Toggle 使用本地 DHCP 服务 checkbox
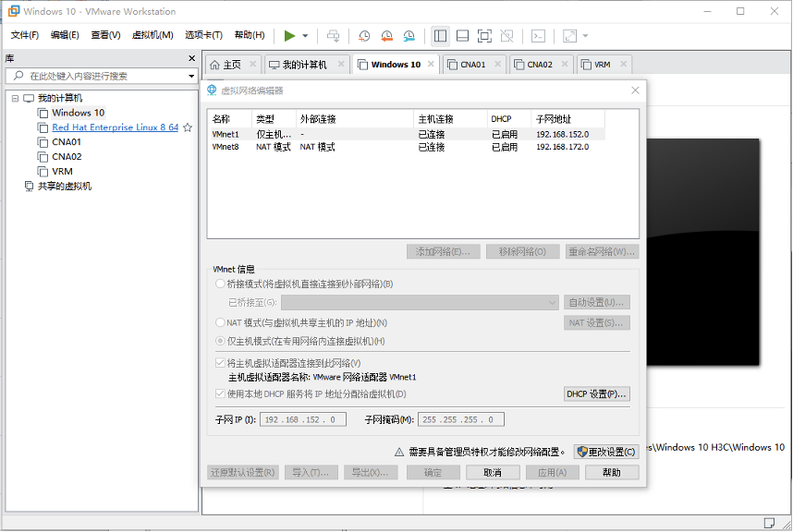Image resolution: width=793 pixels, height=532 pixels. (220, 393)
